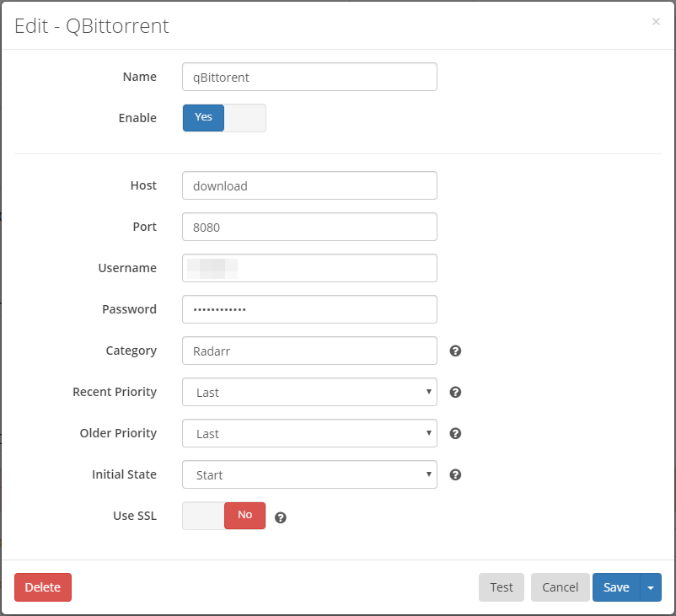Focus the Host field containing download
This screenshot has height=616, width=676.
(309, 185)
